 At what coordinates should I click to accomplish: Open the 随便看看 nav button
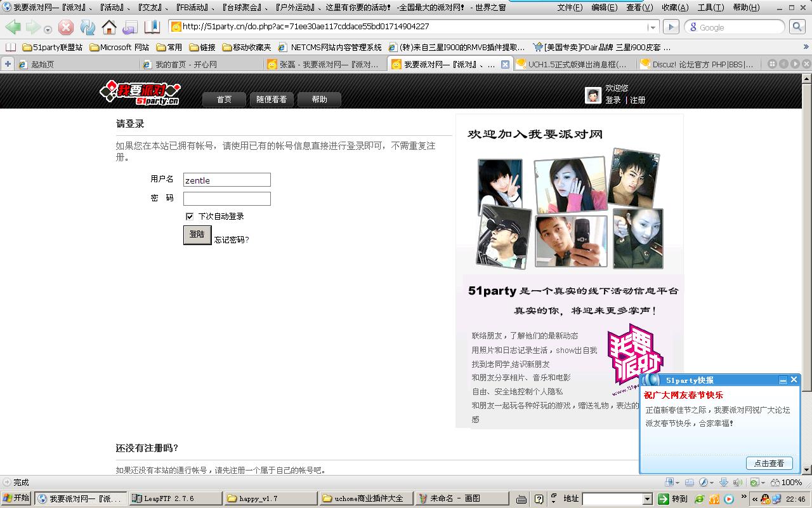(x=272, y=100)
